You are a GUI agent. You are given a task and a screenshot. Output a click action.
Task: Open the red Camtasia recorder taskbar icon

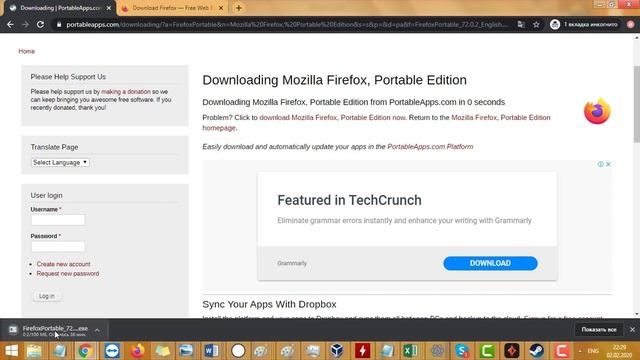tap(562, 351)
